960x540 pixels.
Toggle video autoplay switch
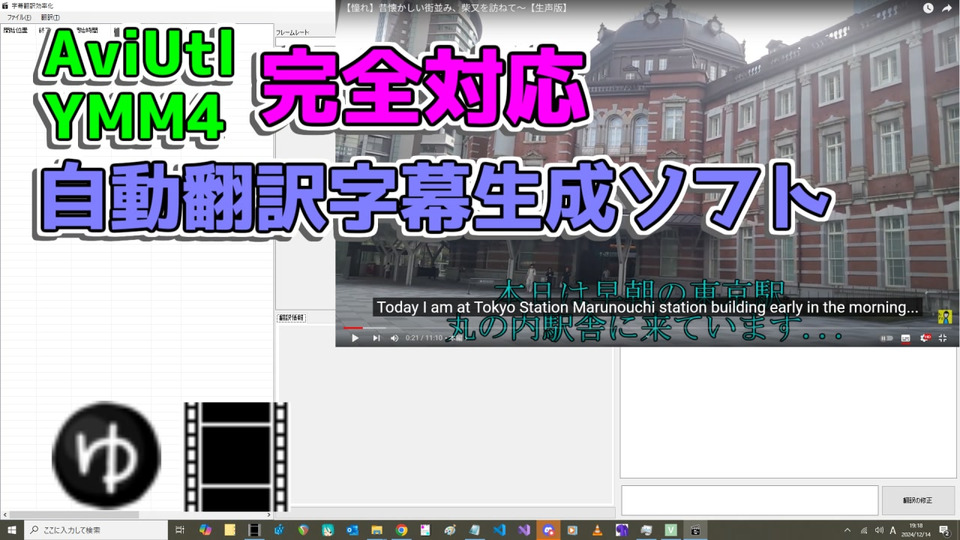pos(887,338)
